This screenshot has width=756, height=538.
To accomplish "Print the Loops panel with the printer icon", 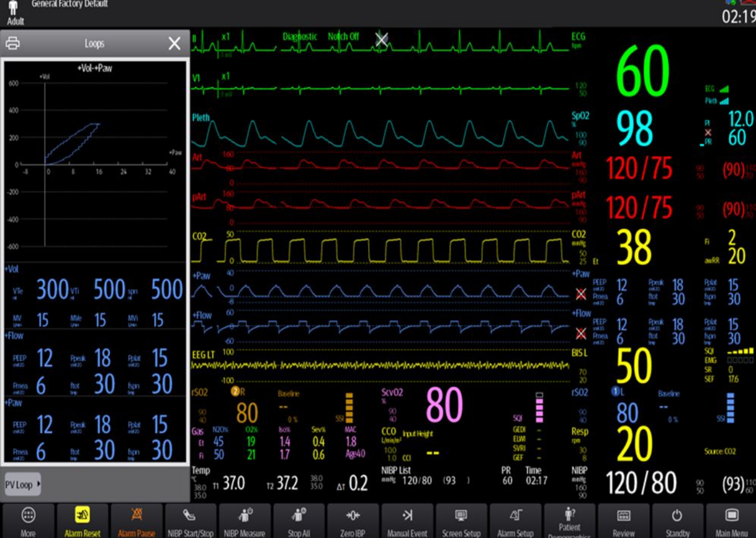I will (x=13, y=44).
